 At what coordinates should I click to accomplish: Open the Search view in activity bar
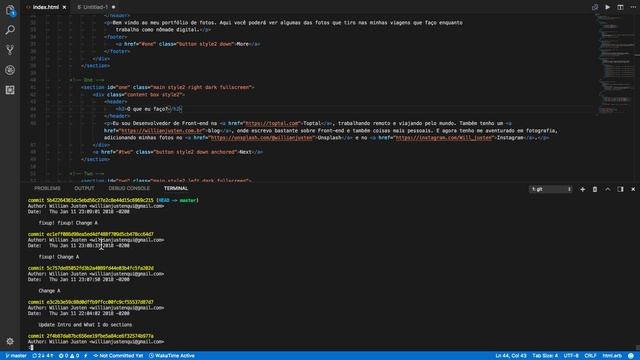coord(10,30)
